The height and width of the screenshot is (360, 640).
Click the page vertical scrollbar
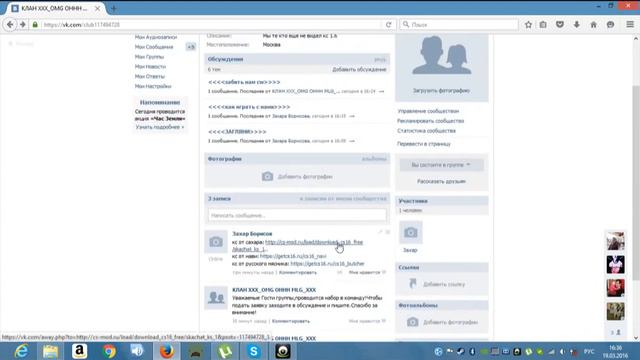coord(636,184)
